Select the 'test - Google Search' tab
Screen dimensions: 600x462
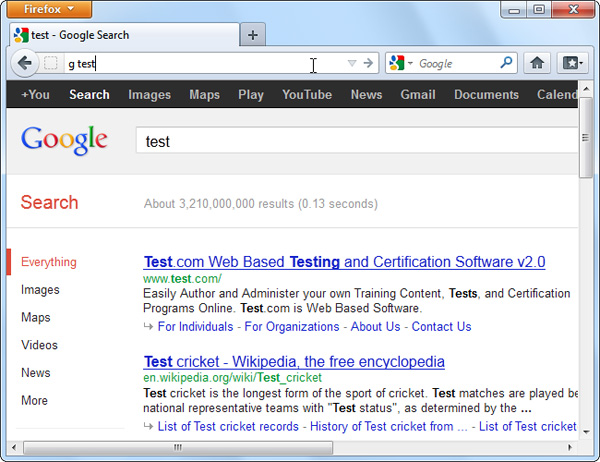click(x=124, y=35)
